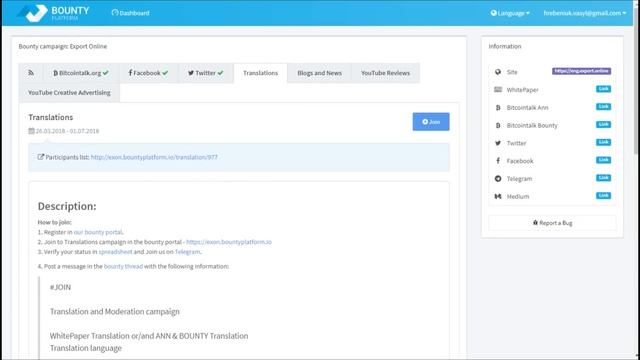Open the user email account dropdown
Viewport: 640px width, 360px height.
click(584, 13)
